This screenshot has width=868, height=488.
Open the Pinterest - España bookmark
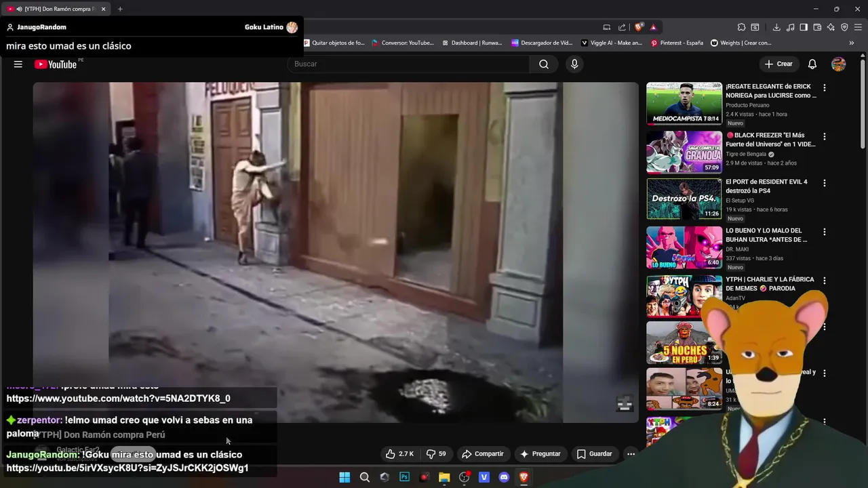click(x=677, y=43)
